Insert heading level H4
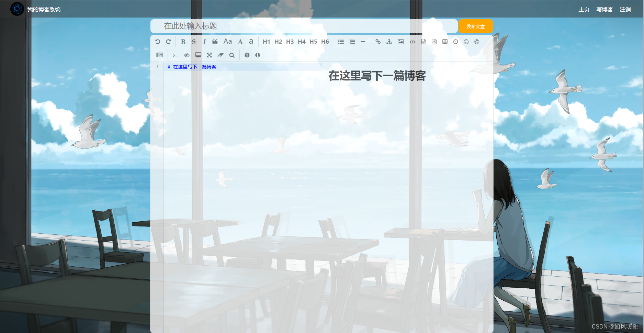644x333 pixels. coord(302,42)
